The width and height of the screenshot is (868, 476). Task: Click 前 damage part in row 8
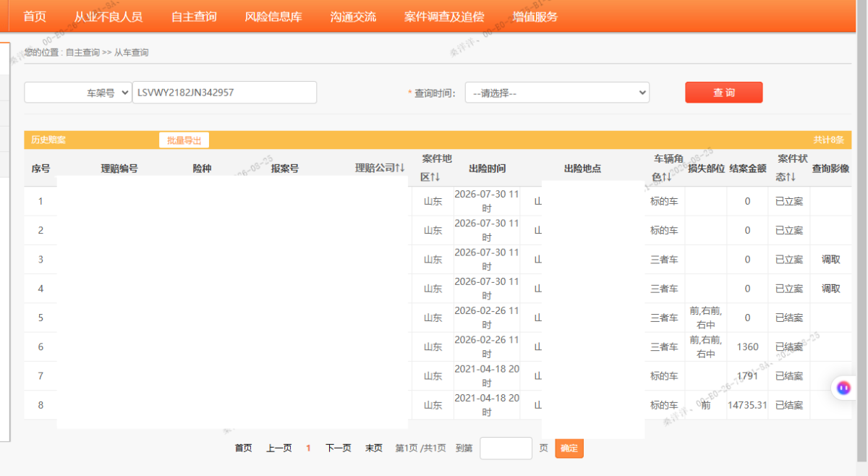click(706, 405)
